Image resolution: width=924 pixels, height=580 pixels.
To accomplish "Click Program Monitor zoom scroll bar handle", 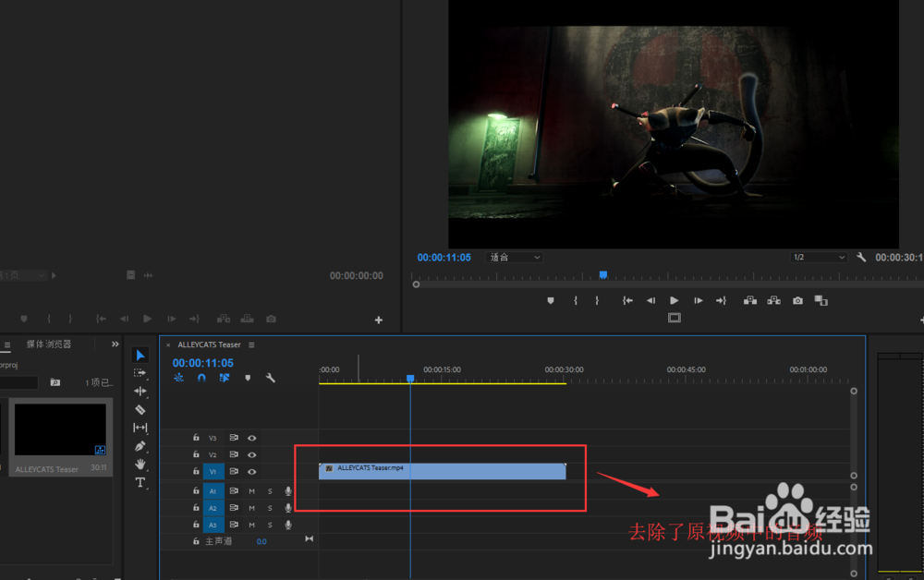I will [x=416, y=284].
